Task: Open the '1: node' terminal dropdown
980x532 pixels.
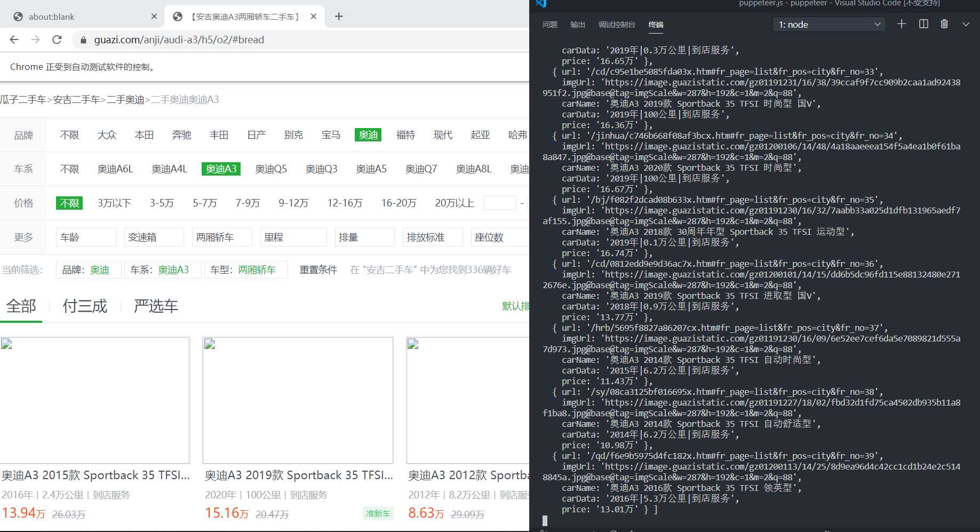Action: tap(829, 25)
